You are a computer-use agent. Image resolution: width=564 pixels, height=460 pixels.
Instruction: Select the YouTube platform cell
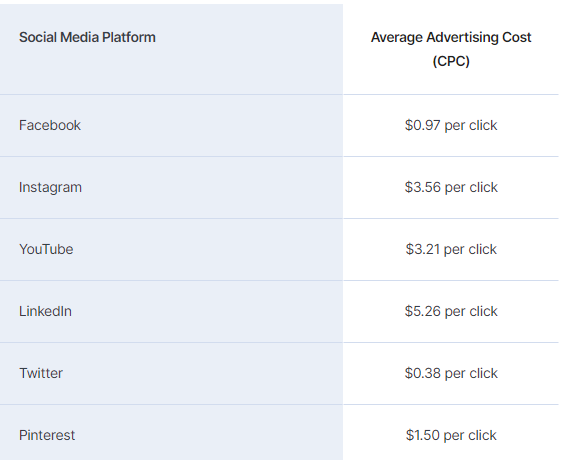(x=171, y=249)
